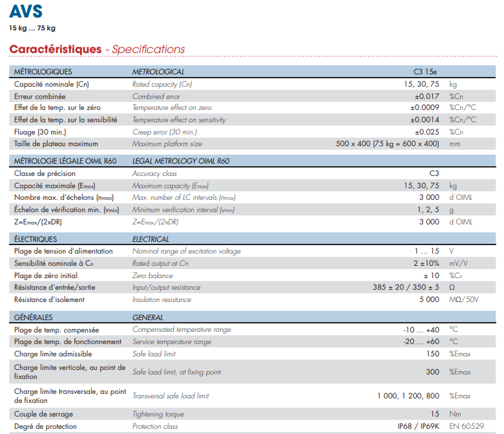
Task: Select the MÉTROLOGIQUES section header
Action: tap(43, 72)
